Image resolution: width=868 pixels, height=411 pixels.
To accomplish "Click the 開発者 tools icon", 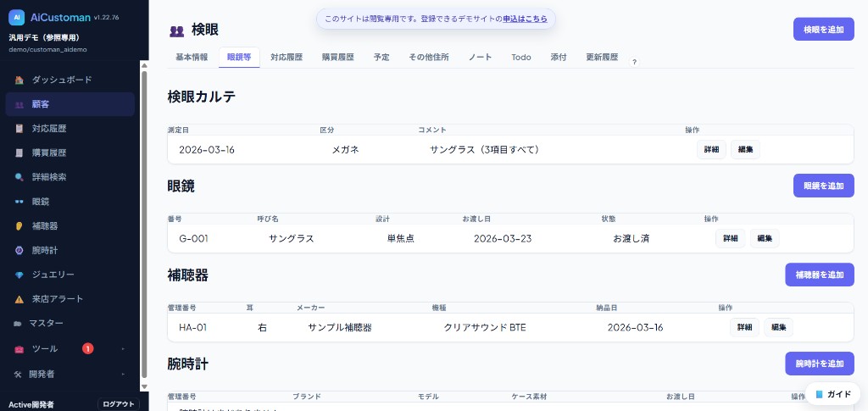I will coord(17,375).
